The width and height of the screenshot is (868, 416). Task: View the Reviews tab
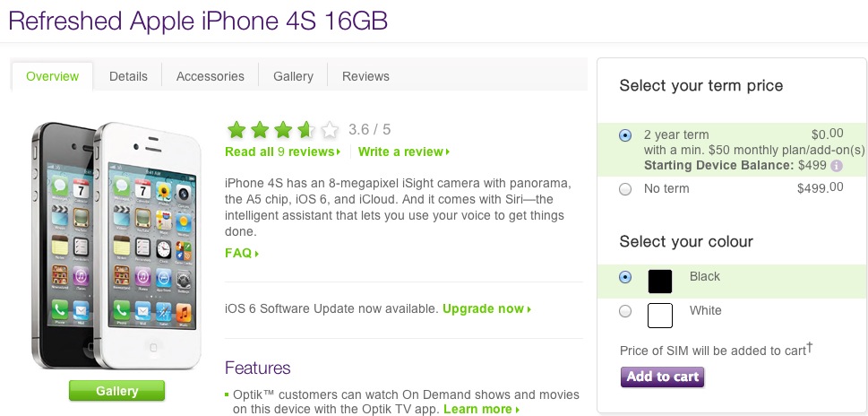coord(365,76)
